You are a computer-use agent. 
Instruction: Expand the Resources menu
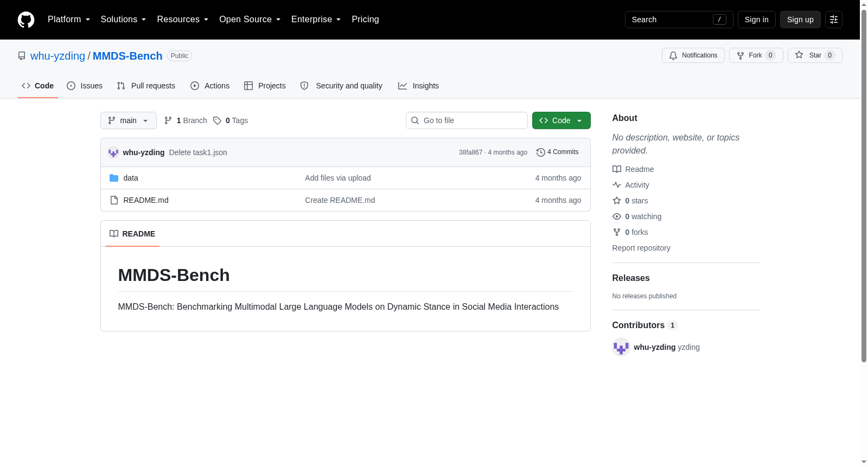click(x=183, y=20)
